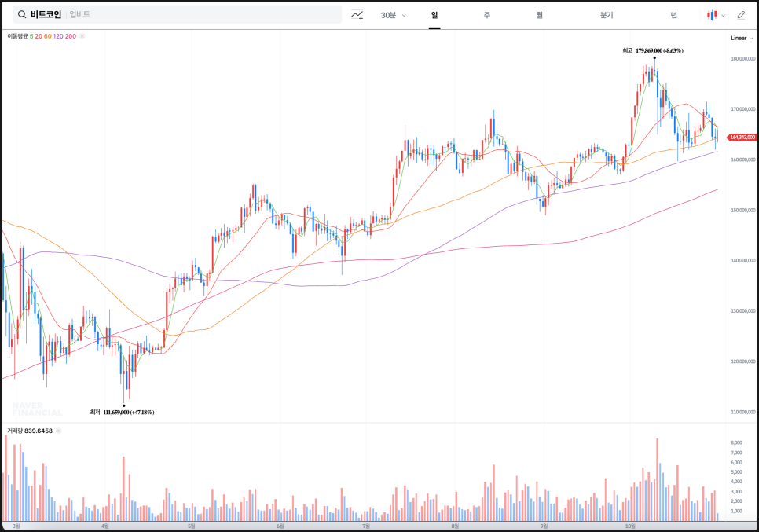Close the 거래량 volume indicator

pos(60,431)
